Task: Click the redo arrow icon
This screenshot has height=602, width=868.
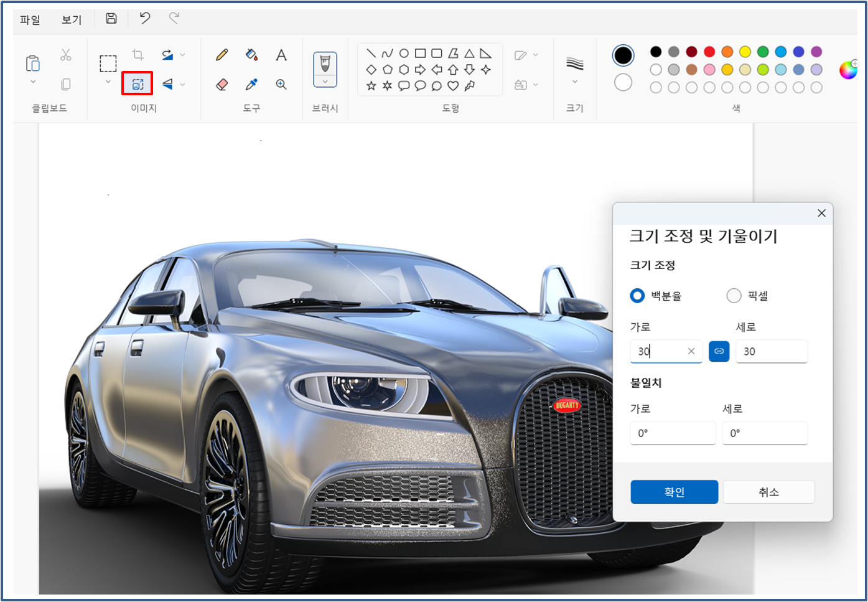Action: (x=174, y=19)
